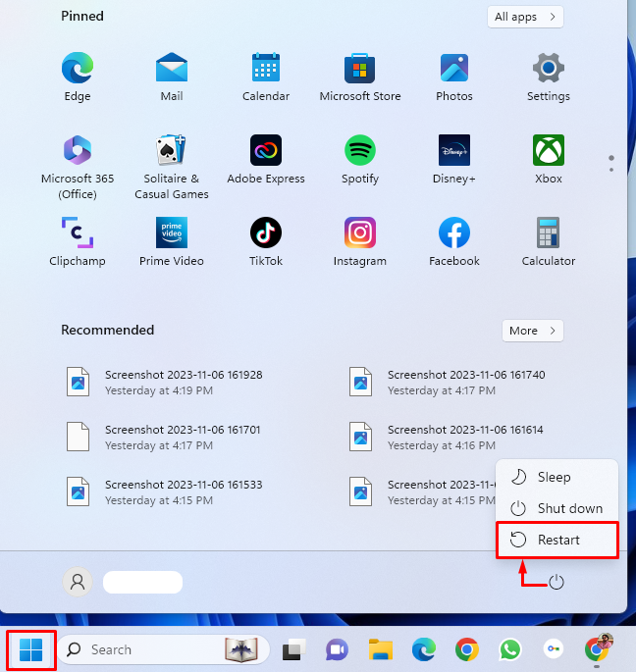Select Restart from the power menu
The image size is (636, 672).
coord(557,540)
